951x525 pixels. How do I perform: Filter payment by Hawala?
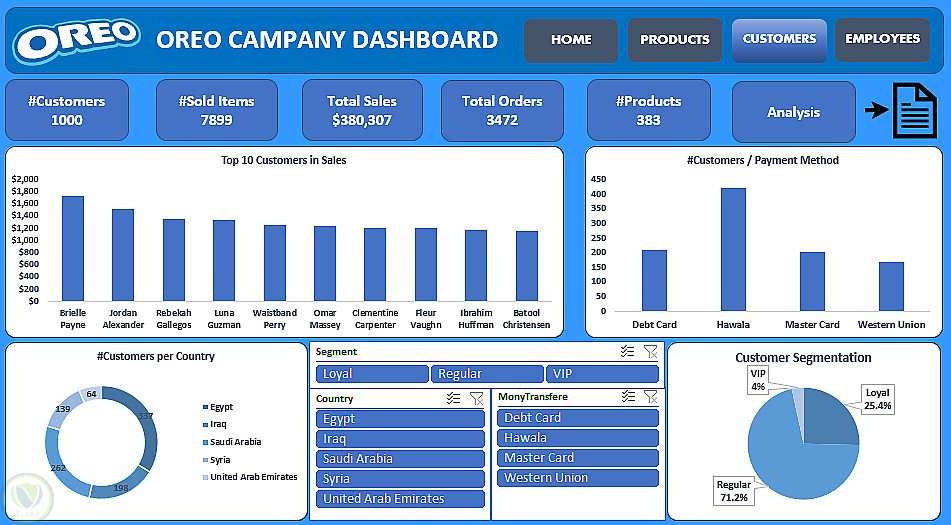pos(578,438)
